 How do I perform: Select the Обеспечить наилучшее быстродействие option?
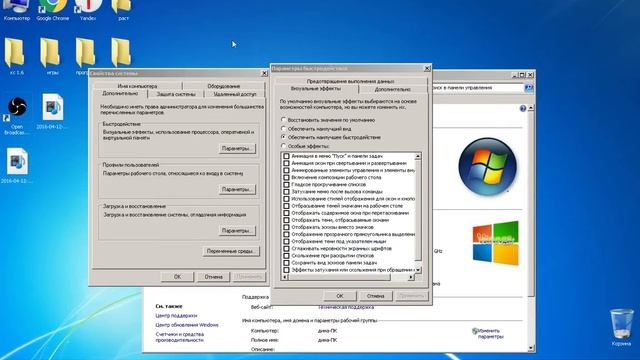(x=284, y=137)
